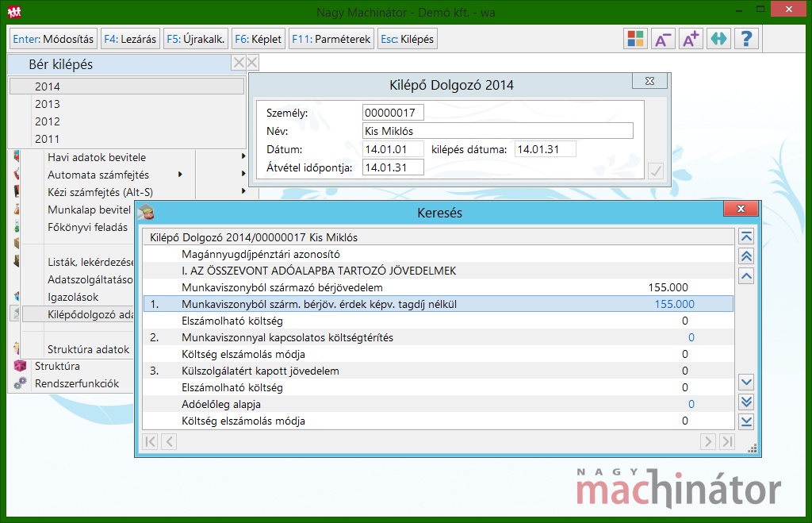Jump to first row with top arrow

[x=746, y=237]
